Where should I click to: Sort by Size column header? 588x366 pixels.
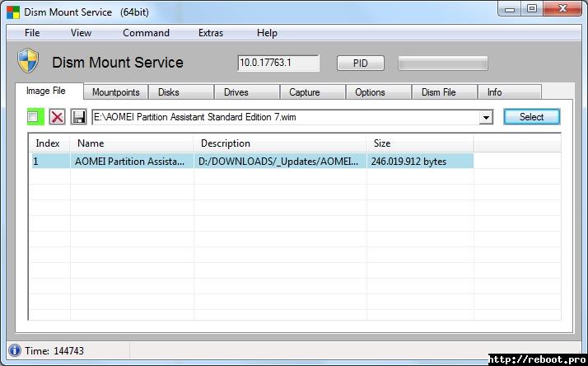tap(420, 143)
